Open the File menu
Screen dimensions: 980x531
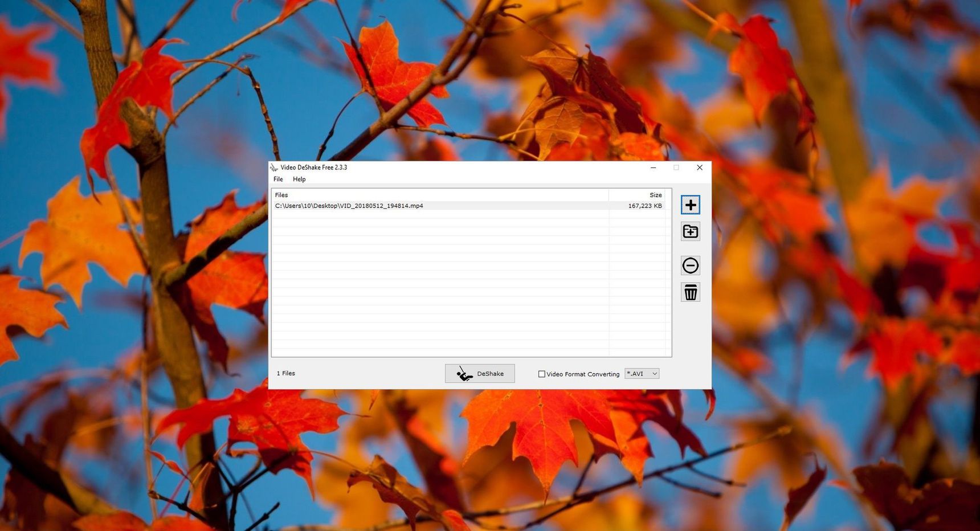278,179
